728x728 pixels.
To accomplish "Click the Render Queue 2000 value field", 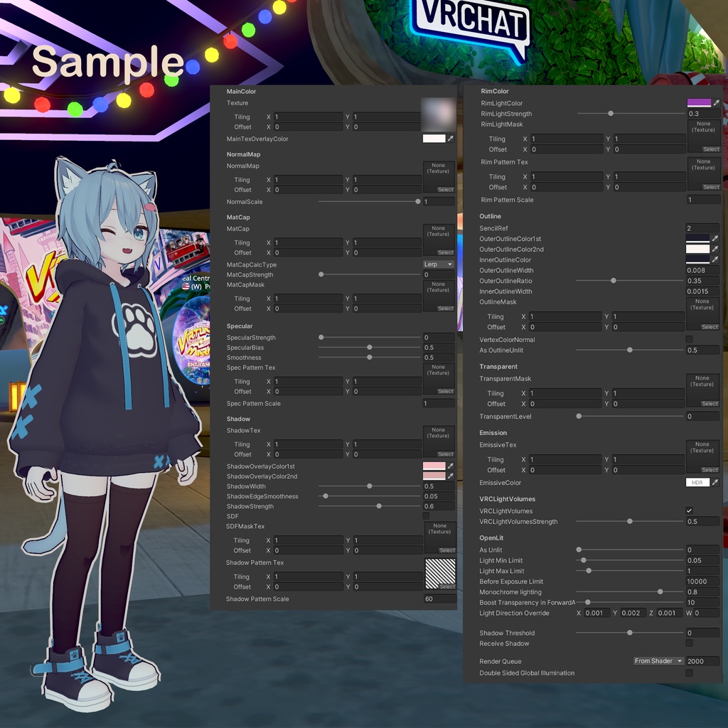I will coord(702,660).
